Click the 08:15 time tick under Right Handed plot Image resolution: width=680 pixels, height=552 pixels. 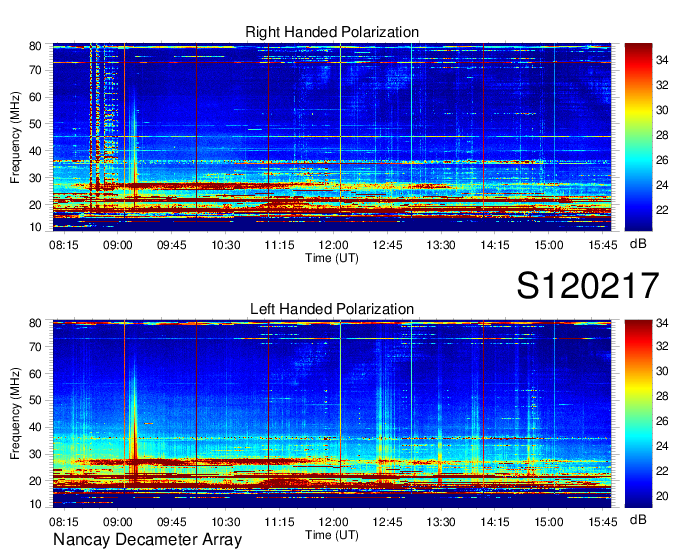click(x=64, y=245)
